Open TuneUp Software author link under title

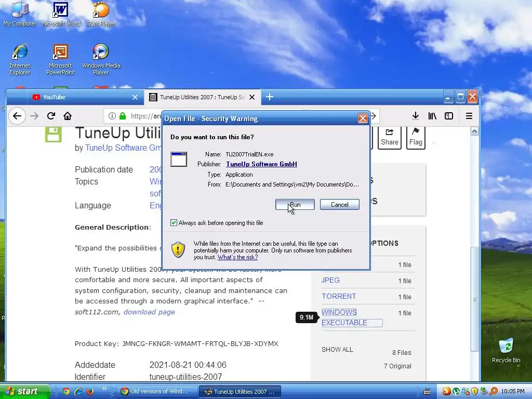pyautogui.click(x=123, y=148)
